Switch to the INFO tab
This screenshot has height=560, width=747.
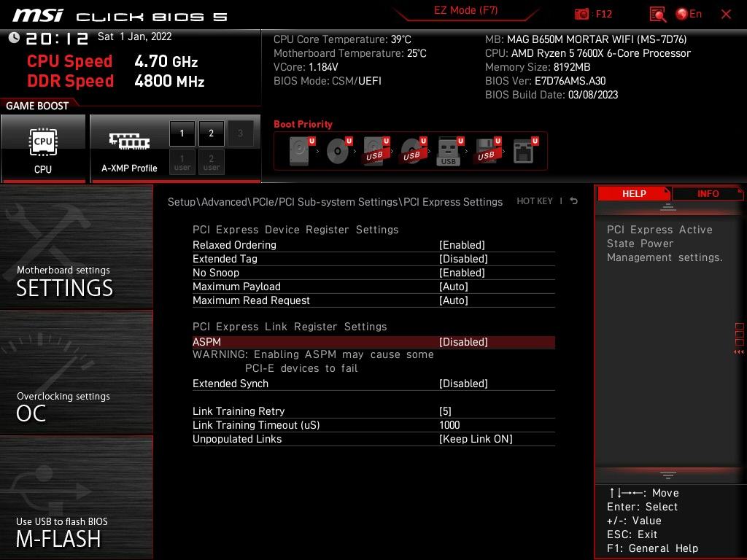[708, 194]
